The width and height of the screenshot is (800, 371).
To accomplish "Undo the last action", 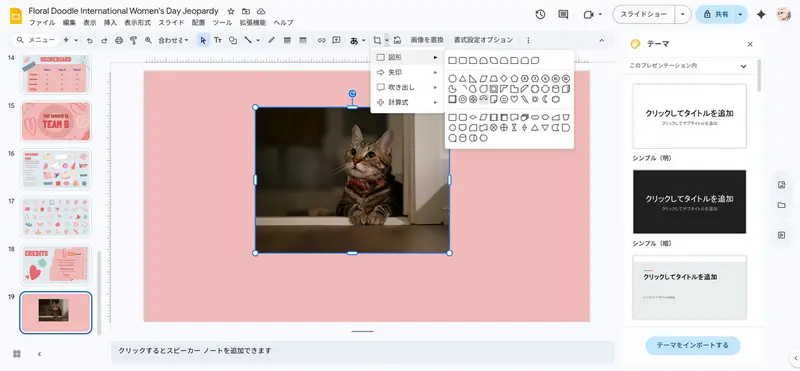I will (90, 40).
